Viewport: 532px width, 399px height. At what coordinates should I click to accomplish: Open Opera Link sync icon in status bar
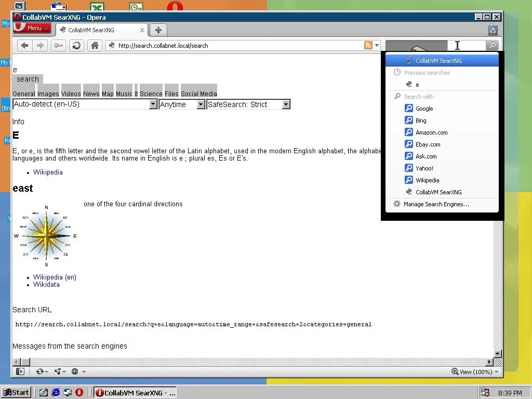click(42, 371)
